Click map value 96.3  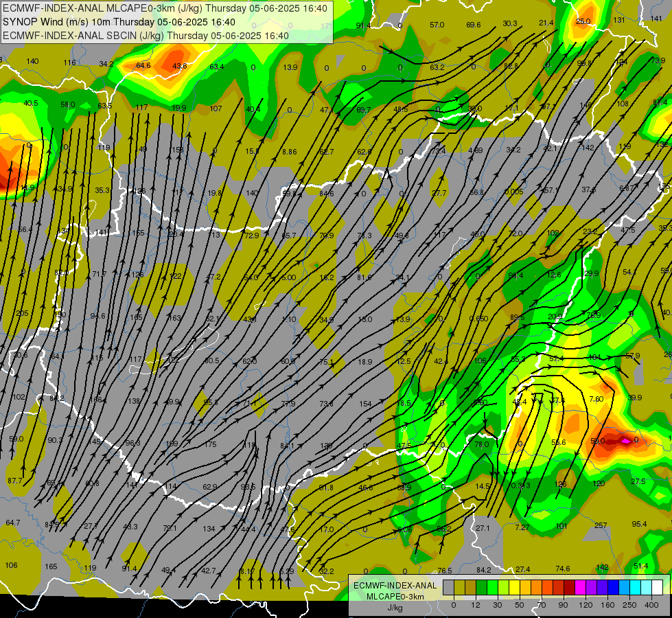[132, 443]
